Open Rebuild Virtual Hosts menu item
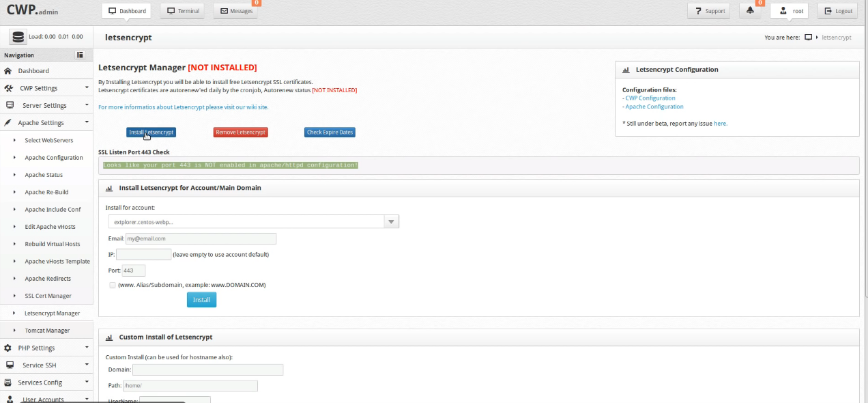 53,244
